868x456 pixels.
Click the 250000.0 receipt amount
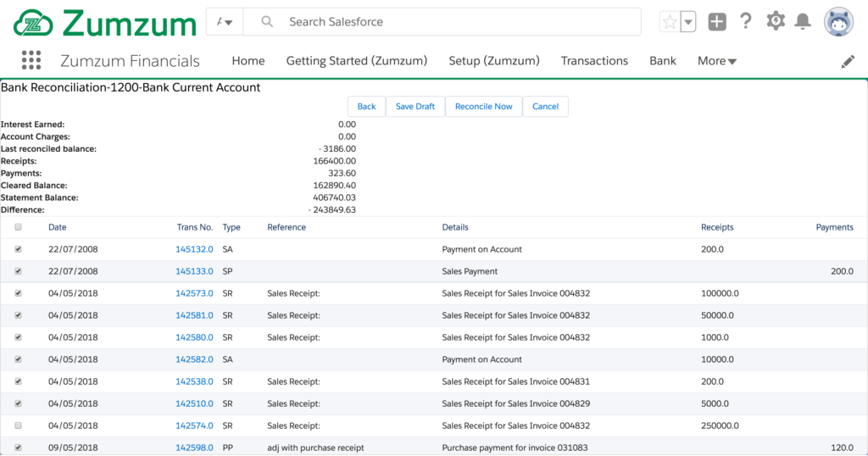720,425
